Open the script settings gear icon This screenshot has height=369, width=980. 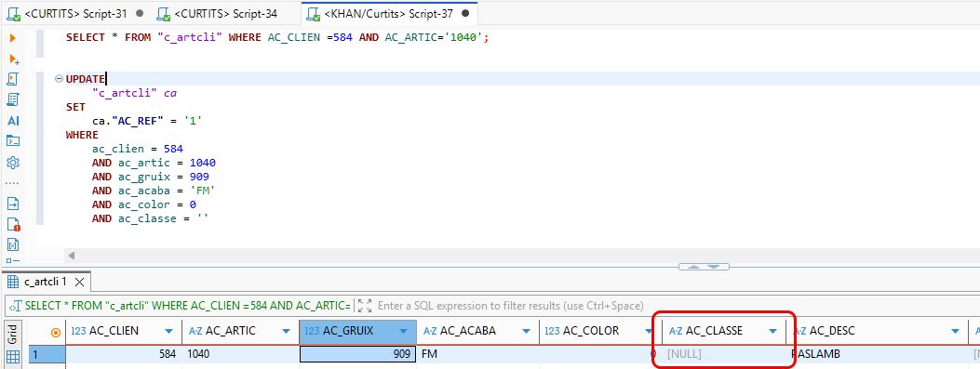click(x=13, y=163)
